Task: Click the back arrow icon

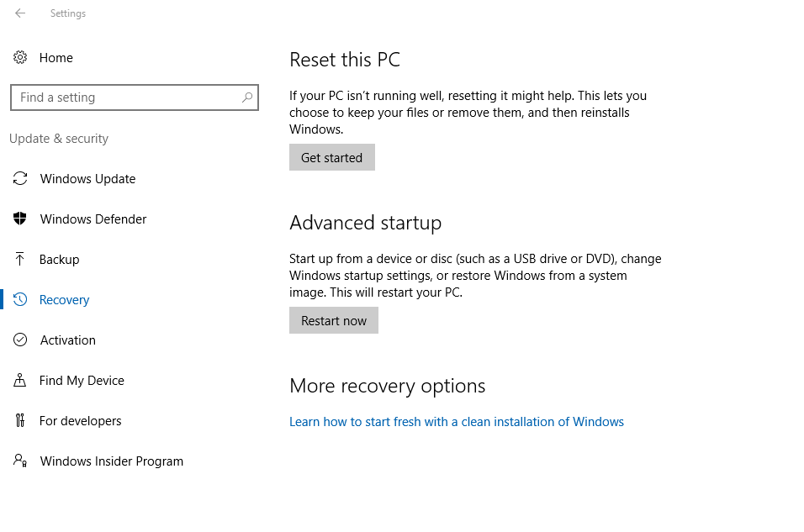Action: coord(20,13)
